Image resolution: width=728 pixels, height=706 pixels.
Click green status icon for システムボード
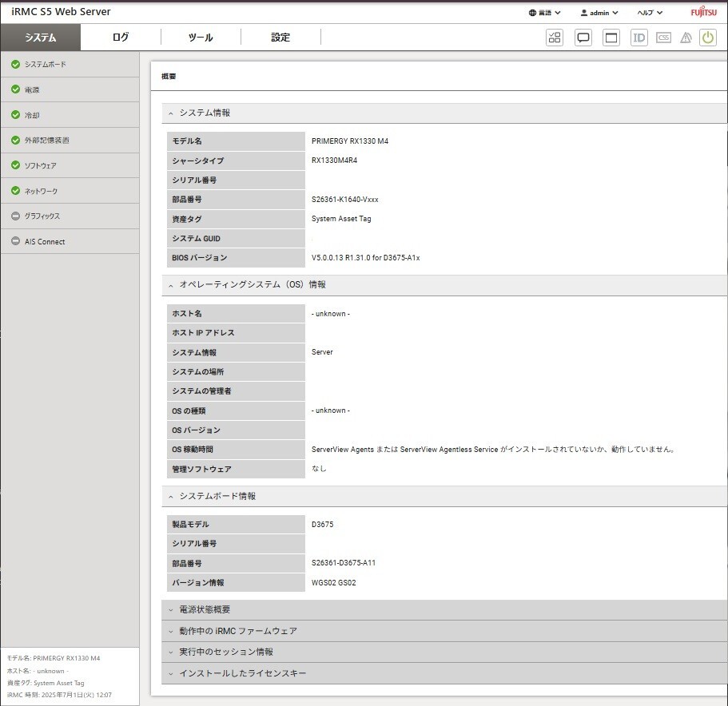pos(15,64)
